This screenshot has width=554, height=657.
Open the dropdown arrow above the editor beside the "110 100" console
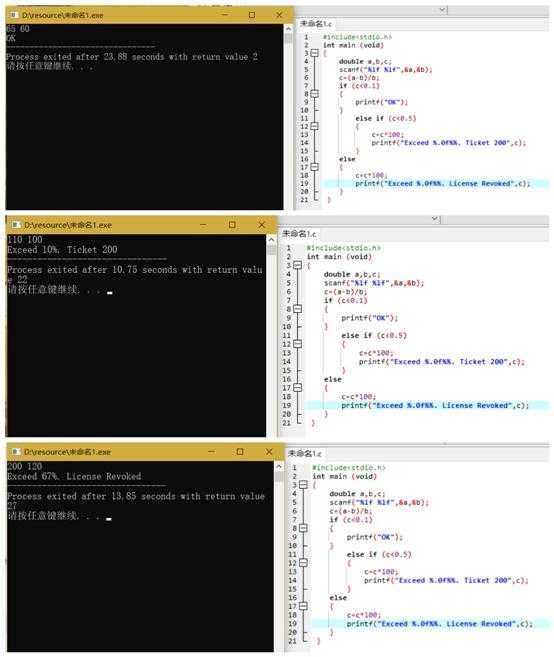click(x=435, y=219)
